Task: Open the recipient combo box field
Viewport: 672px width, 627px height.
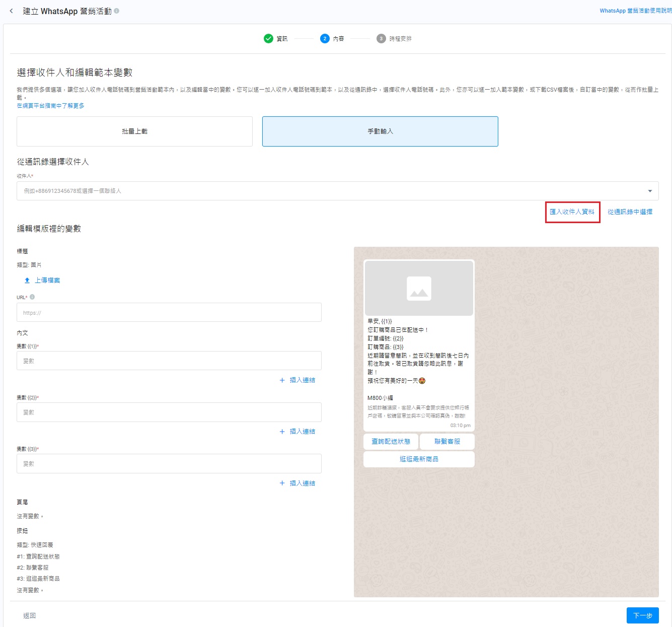Action: coord(327,191)
